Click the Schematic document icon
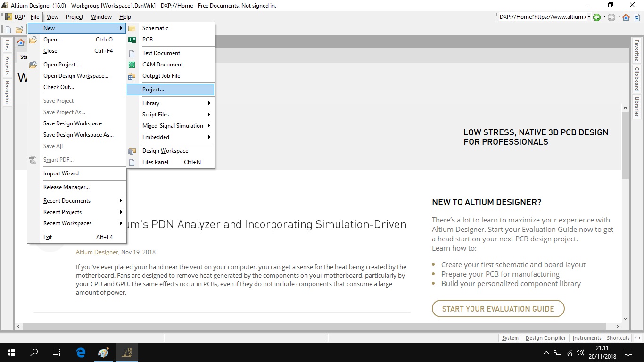 pos(132,28)
